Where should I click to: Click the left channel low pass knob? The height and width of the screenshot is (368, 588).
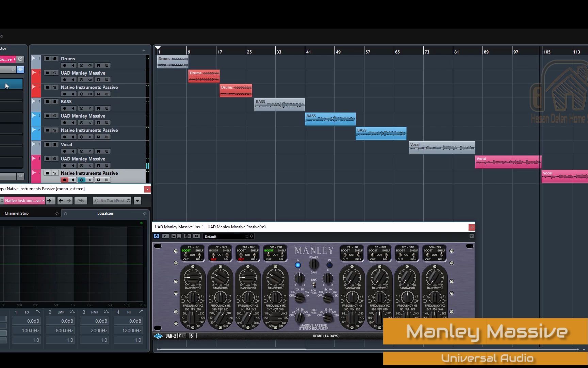(299, 298)
